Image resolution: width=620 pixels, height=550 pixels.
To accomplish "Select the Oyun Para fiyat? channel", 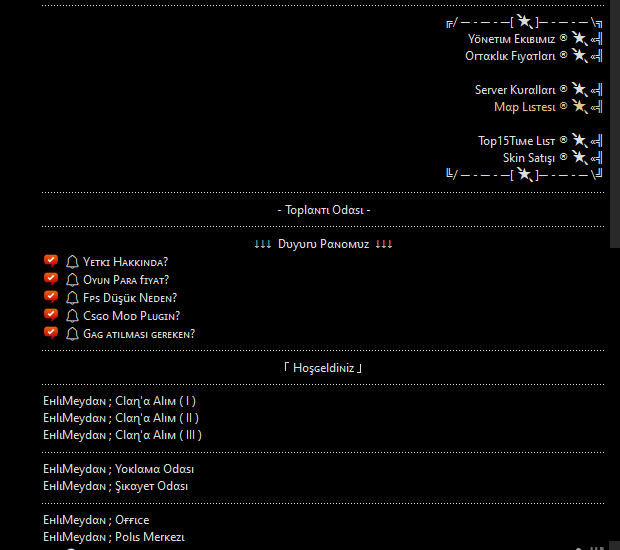I will point(126,280).
